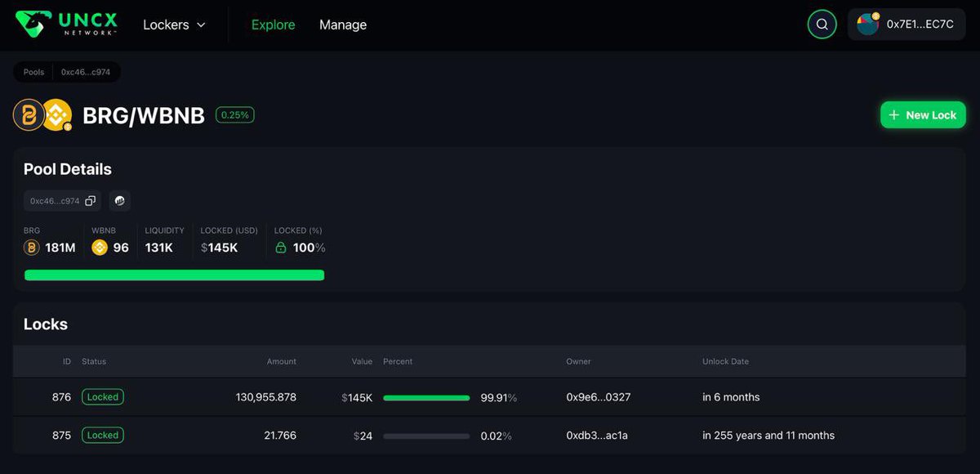
Task: Open the chart icon beside pool address
Action: coord(119,200)
